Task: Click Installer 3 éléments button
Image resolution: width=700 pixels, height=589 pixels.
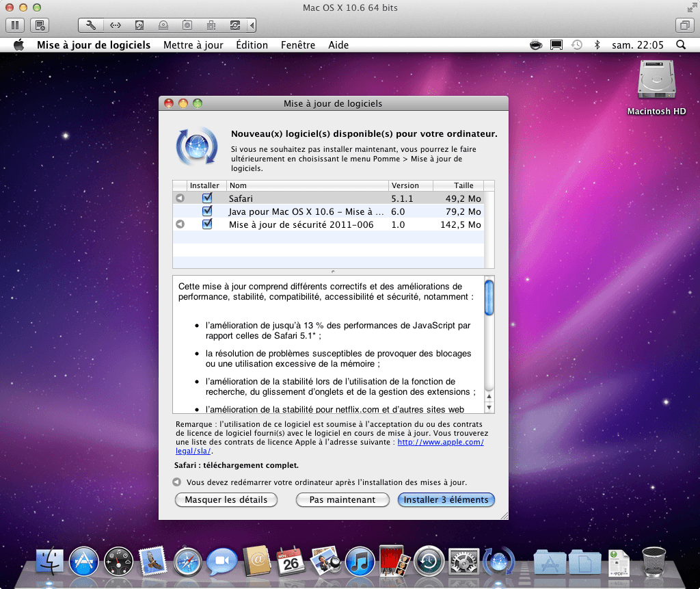Action: tap(446, 499)
